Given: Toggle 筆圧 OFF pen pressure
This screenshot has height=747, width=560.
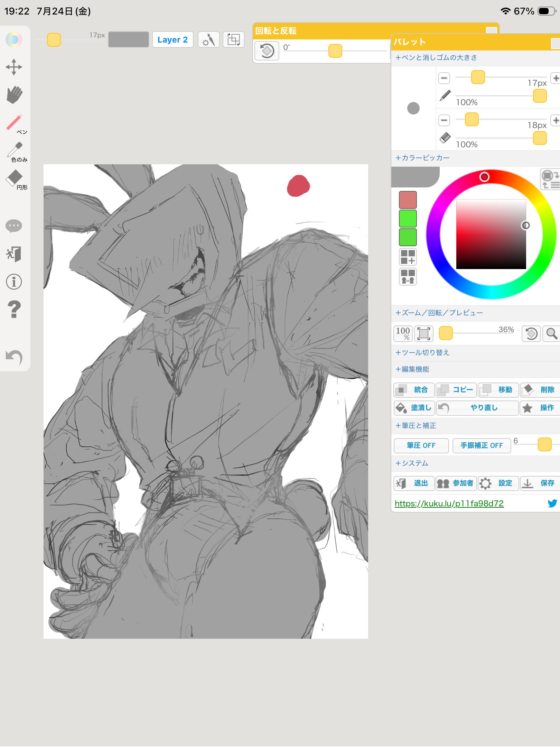Looking at the screenshot, I should [421, 445].
